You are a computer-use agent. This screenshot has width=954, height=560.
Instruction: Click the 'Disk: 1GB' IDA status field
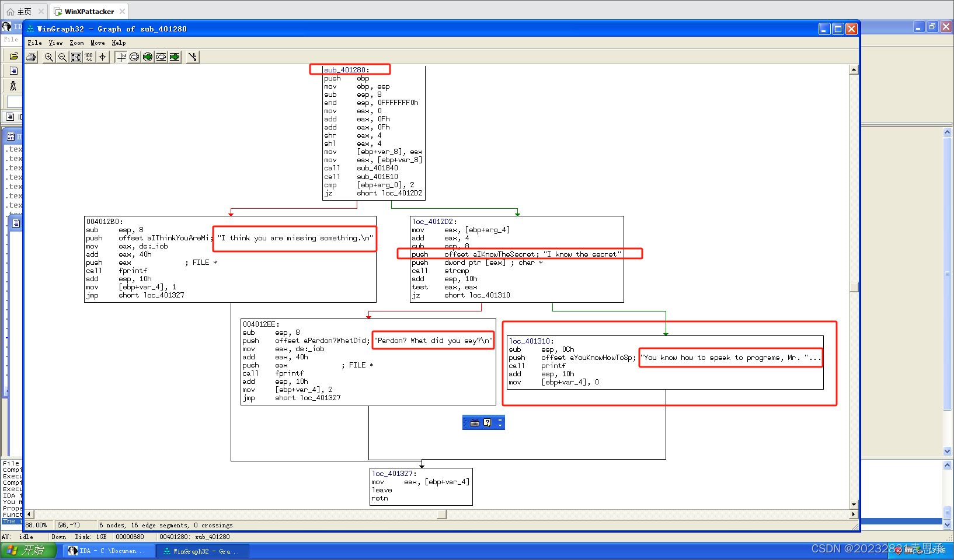pos(90,537)
